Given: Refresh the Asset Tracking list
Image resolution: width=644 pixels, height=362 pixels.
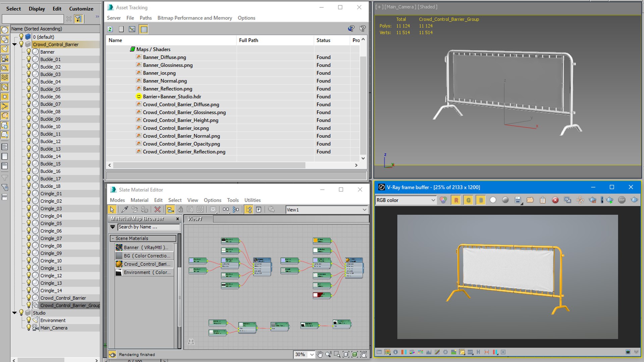Looking at the screenshot, I should coord(110,29).
